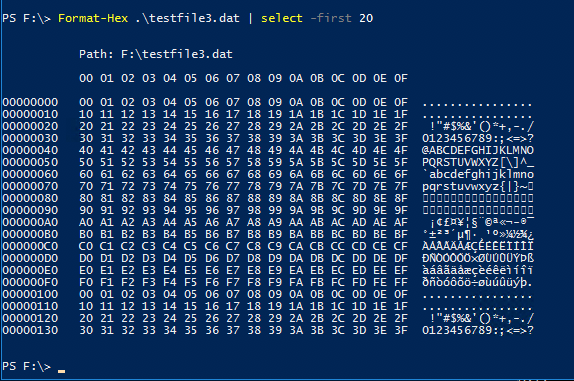574x381 pixels.
Task: Click the 00 column header
Action: click(x=86, y=78)
